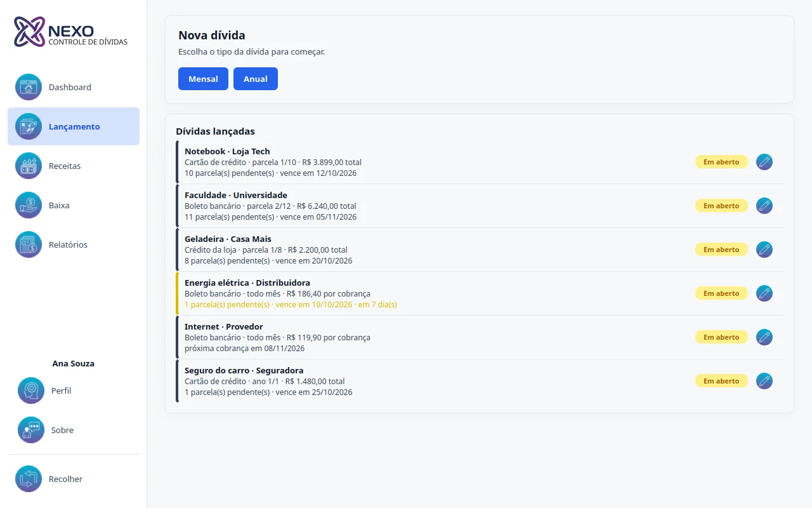Open the Relatórios report icon
The width and height of the screenshot is (812, 508).
coord(29,244)
